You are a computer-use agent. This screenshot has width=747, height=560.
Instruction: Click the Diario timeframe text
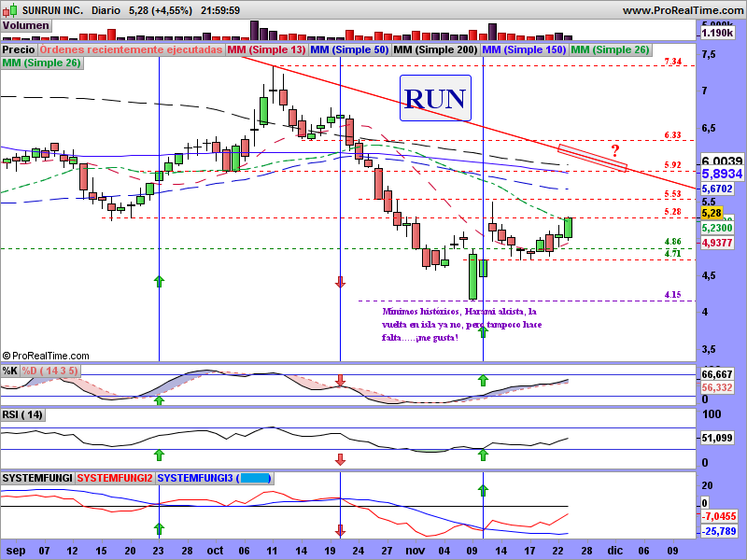coord(106,10)
